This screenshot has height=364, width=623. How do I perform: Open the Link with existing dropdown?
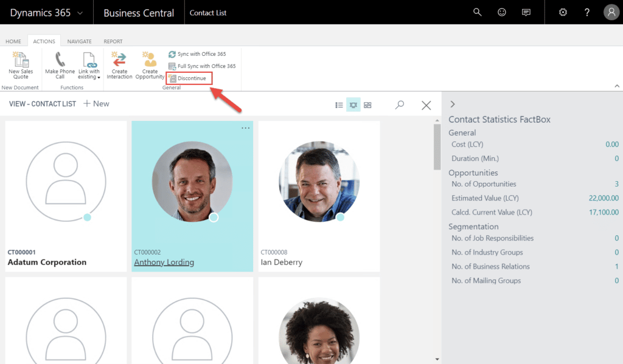[x=89, y=66]
